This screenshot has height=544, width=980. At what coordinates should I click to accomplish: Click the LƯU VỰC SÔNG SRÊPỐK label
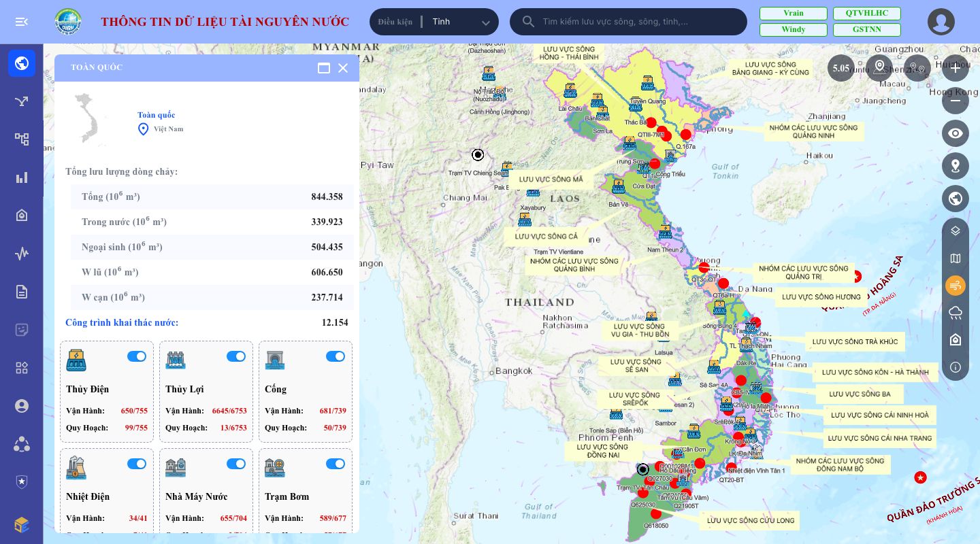click(634, 399)
